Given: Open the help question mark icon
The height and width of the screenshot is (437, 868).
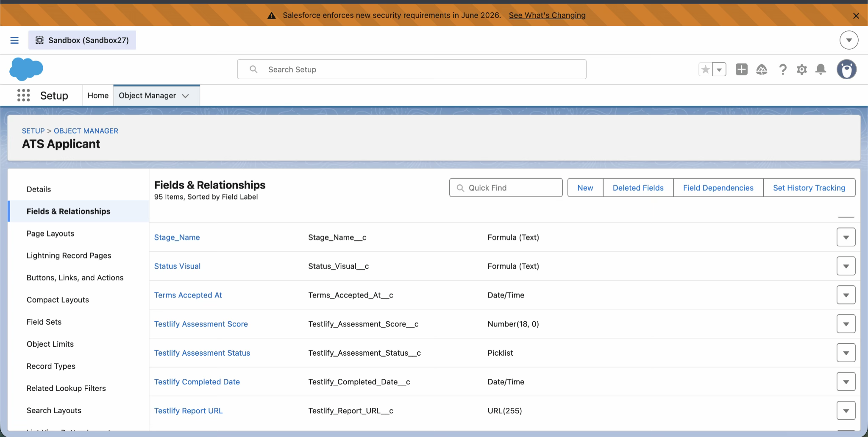Looking at the screenshot, I should [x=783, y=69].
